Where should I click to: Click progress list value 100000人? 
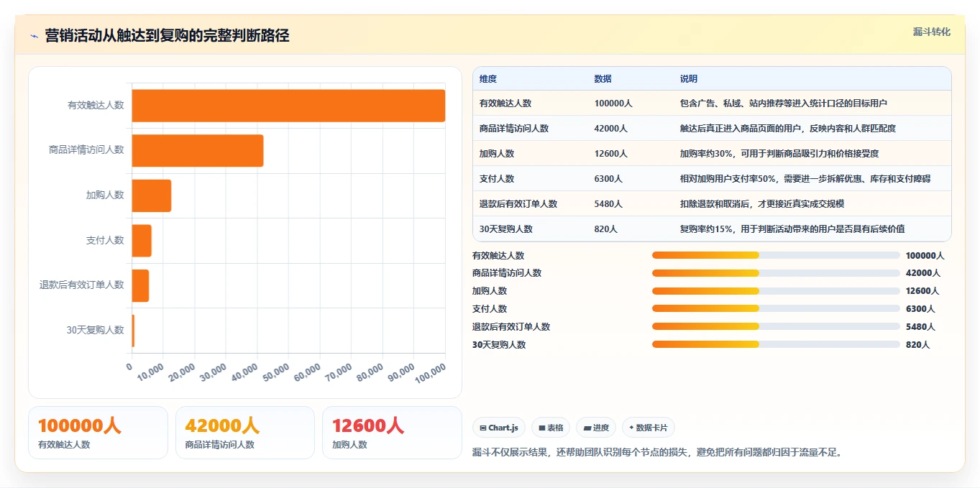pyautogui.click(x=925, y=255)
